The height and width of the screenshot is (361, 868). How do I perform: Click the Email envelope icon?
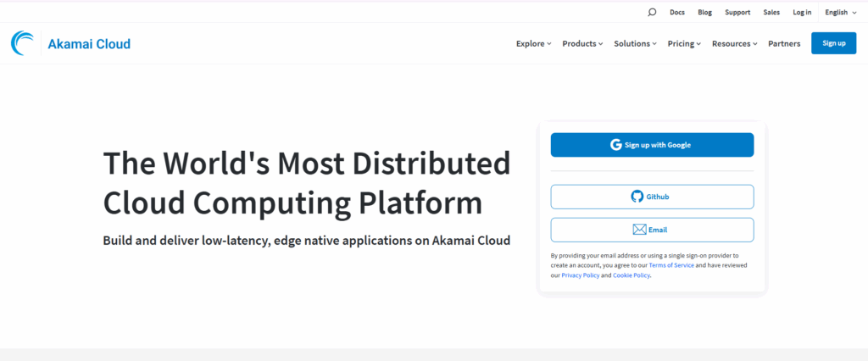[639, 230]
